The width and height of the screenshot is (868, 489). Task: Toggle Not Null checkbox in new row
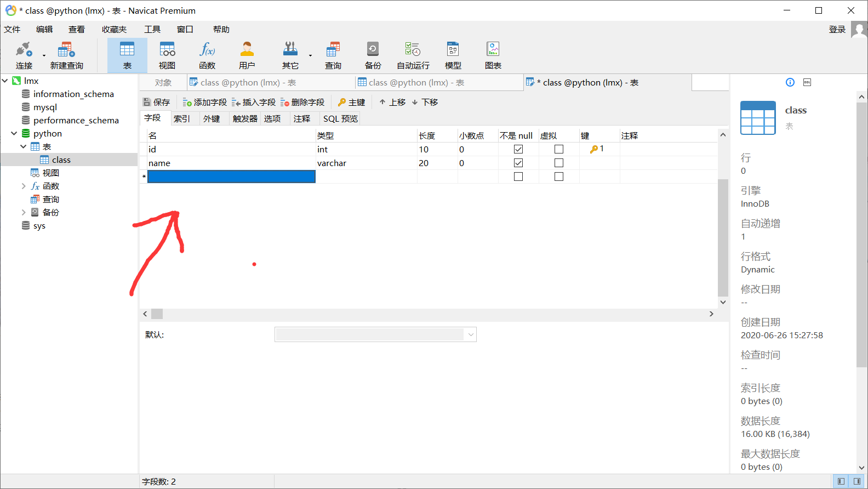pyautogui.click(x=518, y=177)
